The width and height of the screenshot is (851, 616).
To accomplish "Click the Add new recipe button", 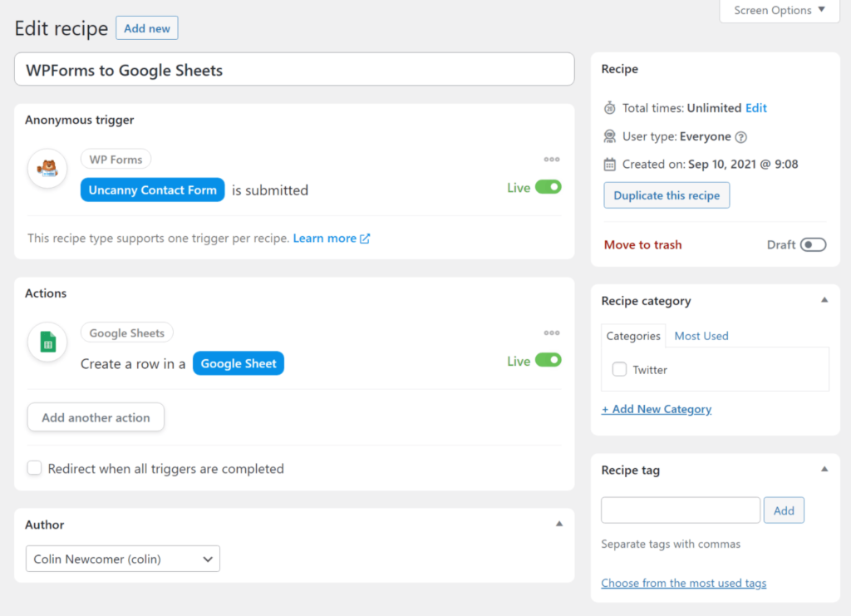I will [147, 28].
